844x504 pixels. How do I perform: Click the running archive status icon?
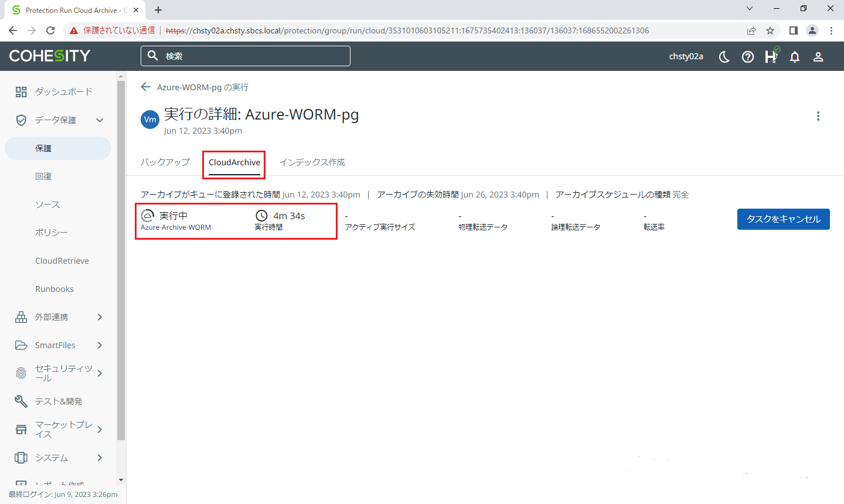point(148,216)
